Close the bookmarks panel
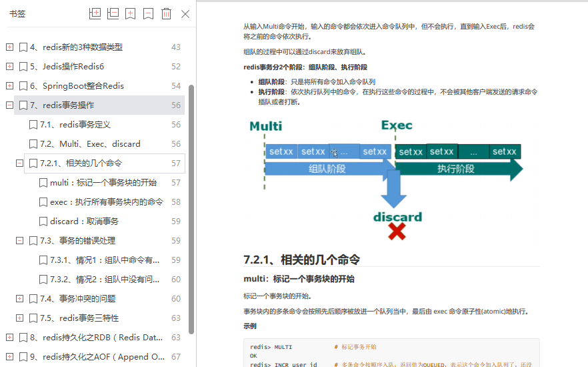Screen dimensions: 588x367 (185, 14)
